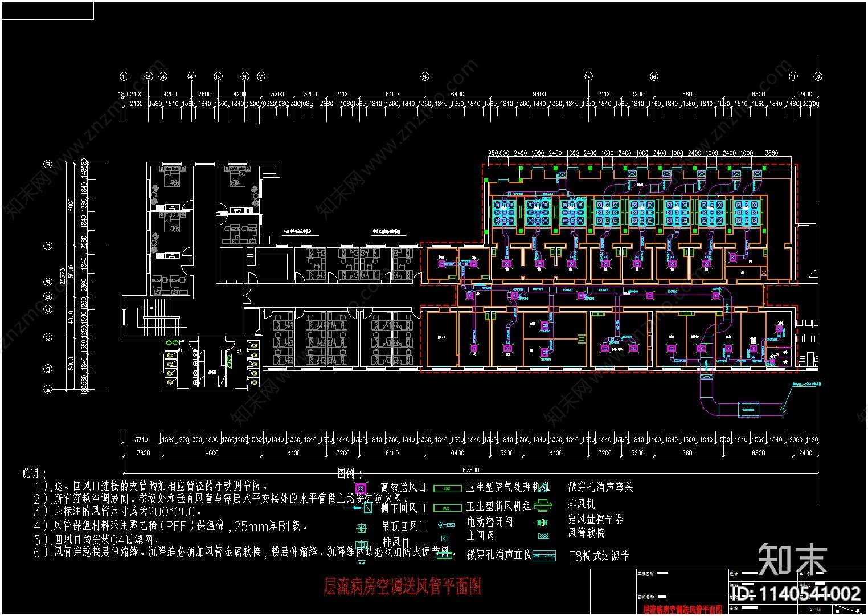Image resolution: width=868 pixels, height=616 pixels.
Task: Click the 卫生型新风机组 legend label
Action: [498, 507]
